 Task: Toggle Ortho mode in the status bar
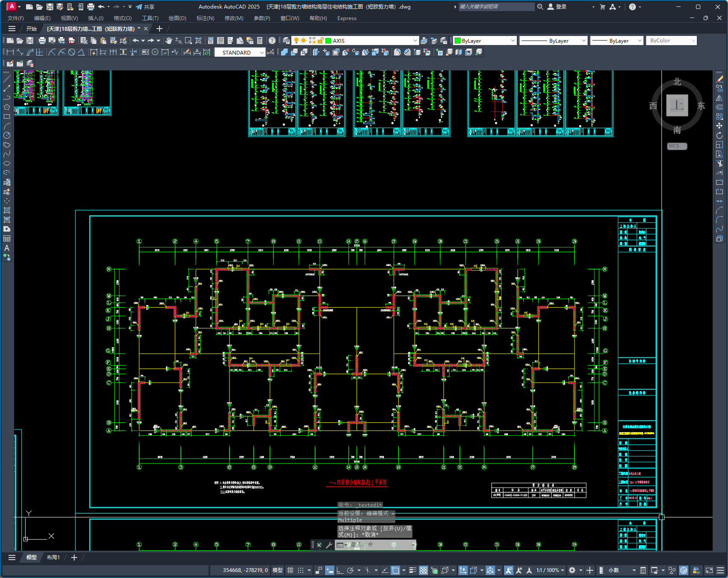click(x=340, y=570)
